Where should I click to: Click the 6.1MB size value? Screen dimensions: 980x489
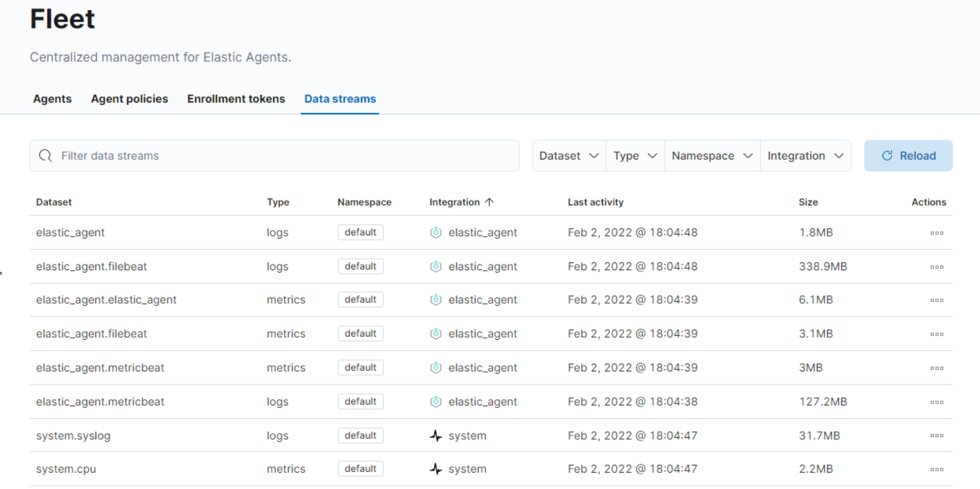[816, 300]
